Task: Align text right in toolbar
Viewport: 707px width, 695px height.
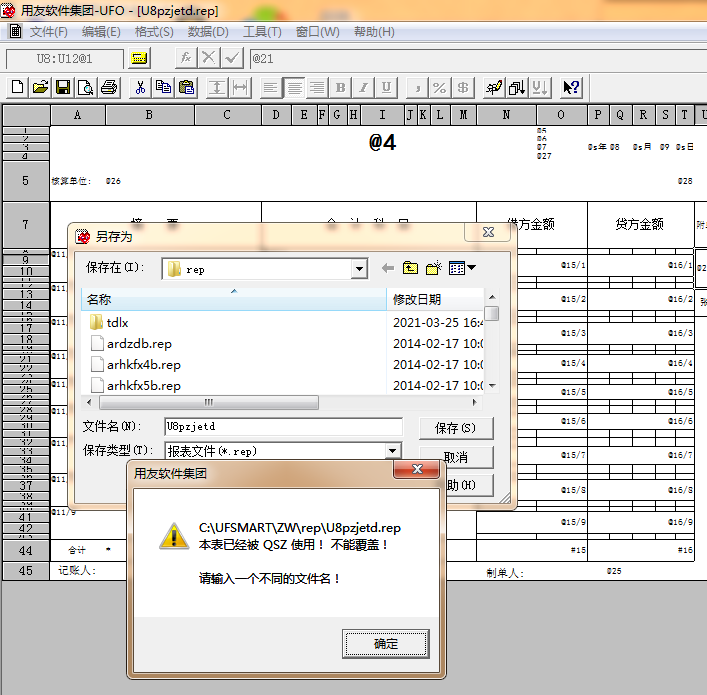Action: point(317,87)
